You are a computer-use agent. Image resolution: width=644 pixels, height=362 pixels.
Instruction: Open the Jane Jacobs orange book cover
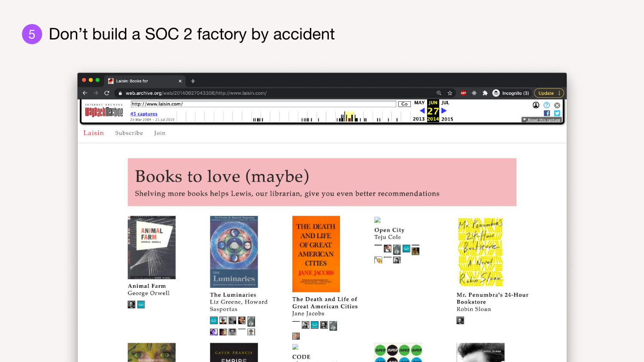point(316,254)
